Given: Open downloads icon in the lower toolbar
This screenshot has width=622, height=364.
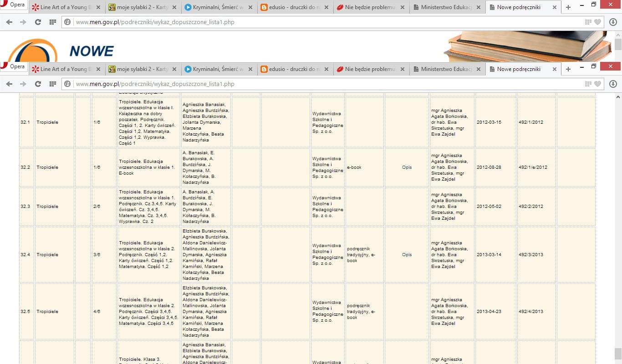Looking at the screenshot, I should 613,84.
